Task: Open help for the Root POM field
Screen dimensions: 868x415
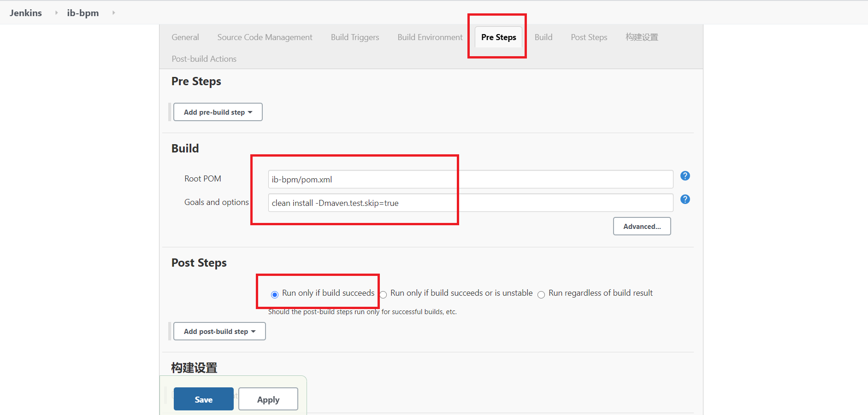Action: pos(685,176)
